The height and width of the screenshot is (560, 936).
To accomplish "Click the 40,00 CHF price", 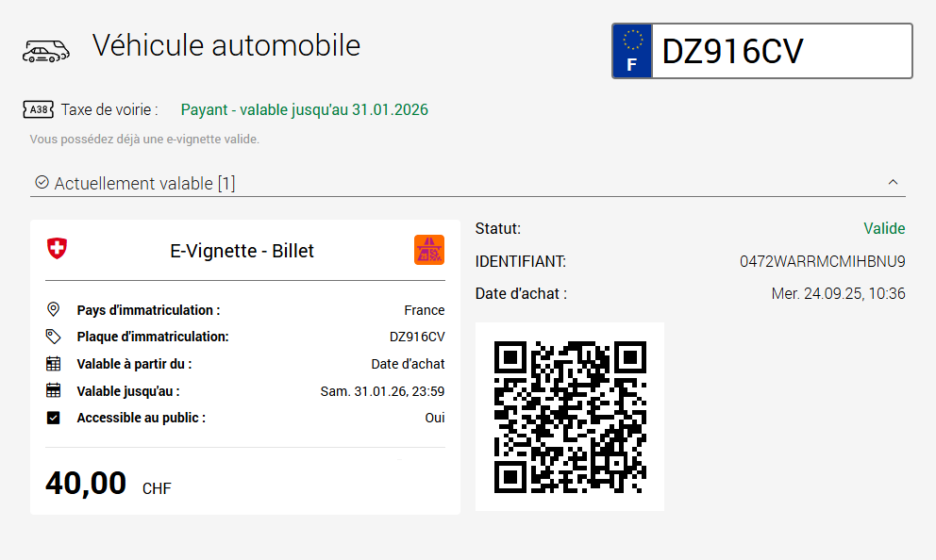I will pyautogui.click(x=108, y=484).
